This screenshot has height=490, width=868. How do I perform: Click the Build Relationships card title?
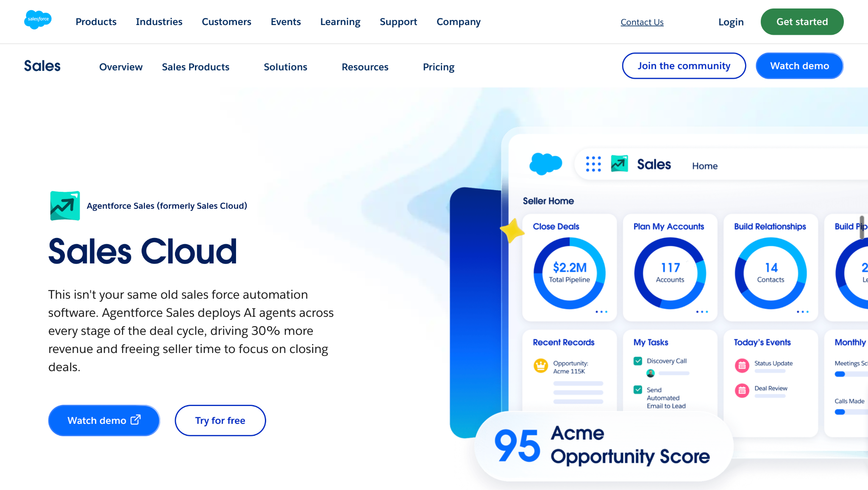[770, 227]
